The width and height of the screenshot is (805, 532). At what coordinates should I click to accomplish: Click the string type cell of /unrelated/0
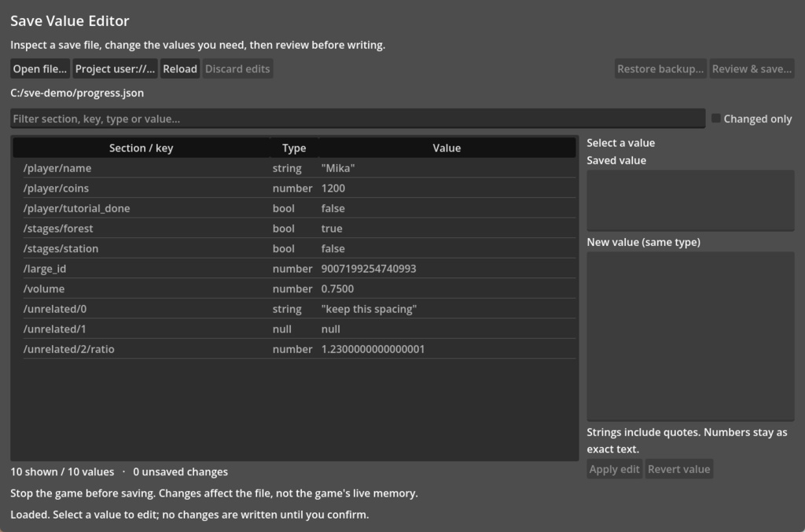[287, 309]
